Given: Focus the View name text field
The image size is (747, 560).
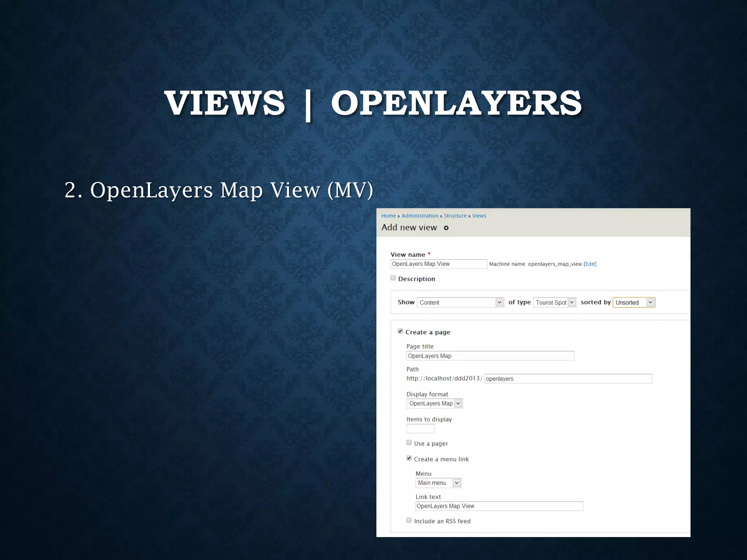Looking at the screenshot, I should [x=438, y=264].
